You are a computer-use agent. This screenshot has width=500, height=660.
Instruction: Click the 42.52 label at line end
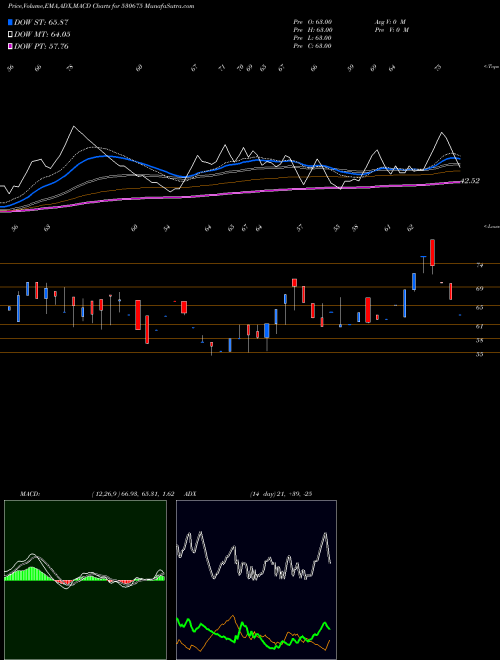click(470, 181)
